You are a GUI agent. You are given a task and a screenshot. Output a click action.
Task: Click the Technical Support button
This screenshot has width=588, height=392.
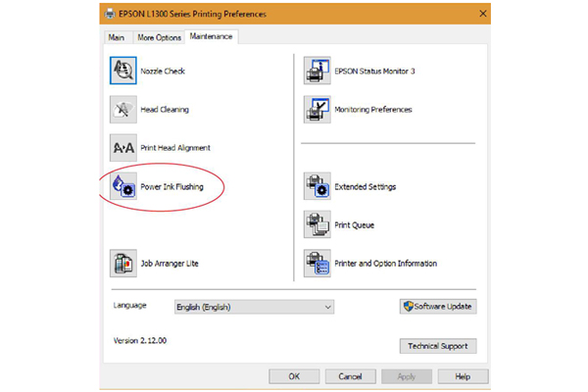pos(438,346)
